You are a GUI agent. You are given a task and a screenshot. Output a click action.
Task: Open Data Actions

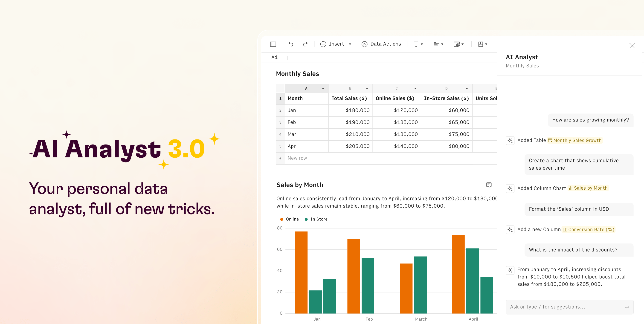tap(381, 44)
